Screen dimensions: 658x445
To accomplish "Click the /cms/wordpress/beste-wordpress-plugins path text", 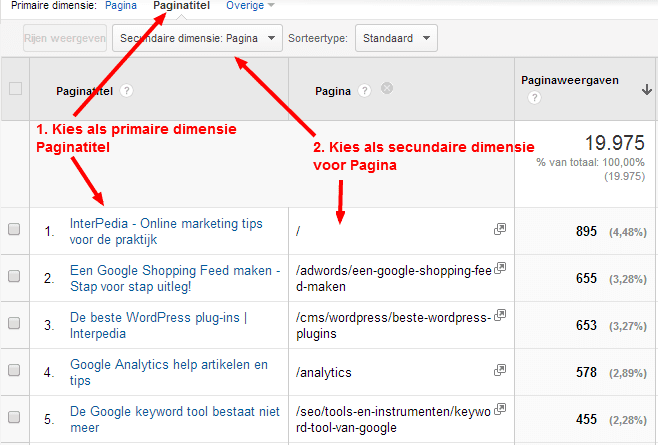I will point(393,325).
